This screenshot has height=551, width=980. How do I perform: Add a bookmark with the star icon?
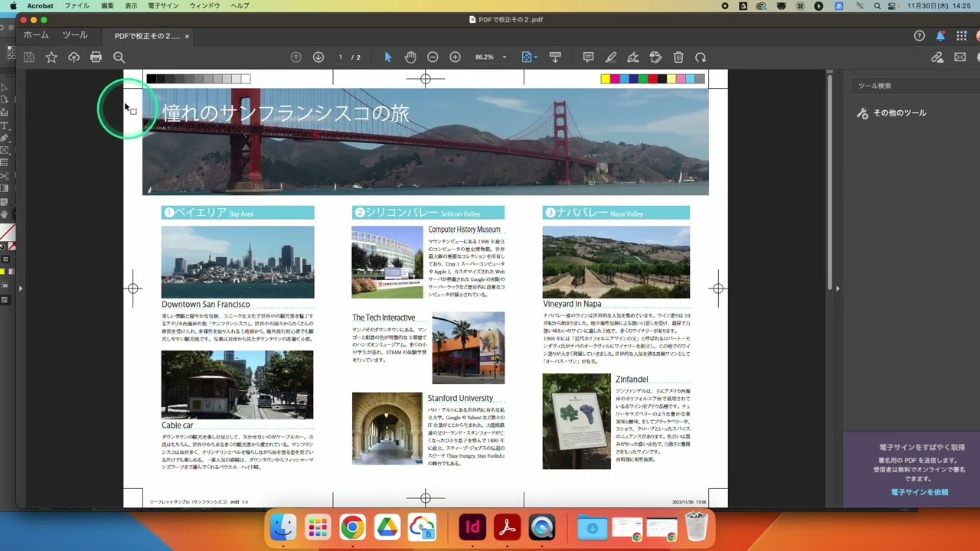pyautogui.click(x=51, y=57)
